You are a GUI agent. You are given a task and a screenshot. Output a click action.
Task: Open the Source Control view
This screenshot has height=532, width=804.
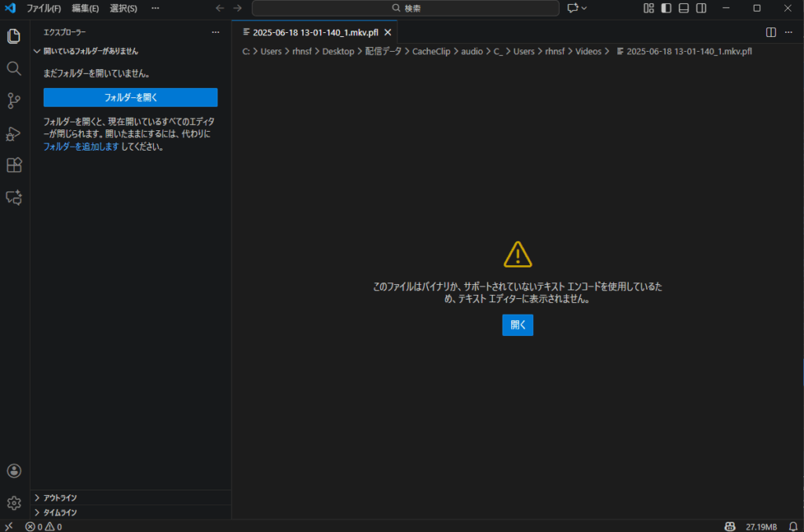pyautogui.click(x=13, y=100)
